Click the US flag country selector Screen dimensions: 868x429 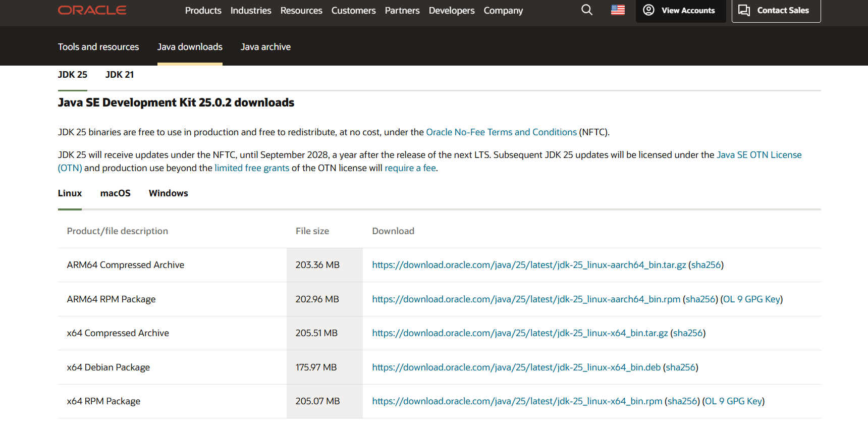pos(618,10)
